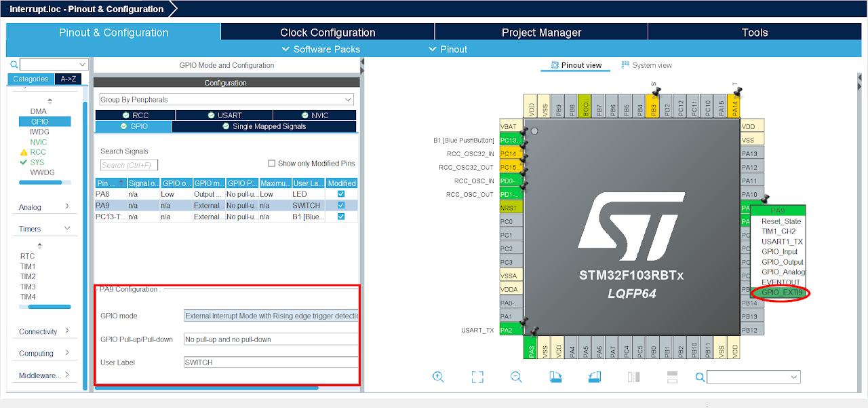Select the RCC configuration tab
The height and width of the screenshot is (408, 868).
[x=136, y=115]
